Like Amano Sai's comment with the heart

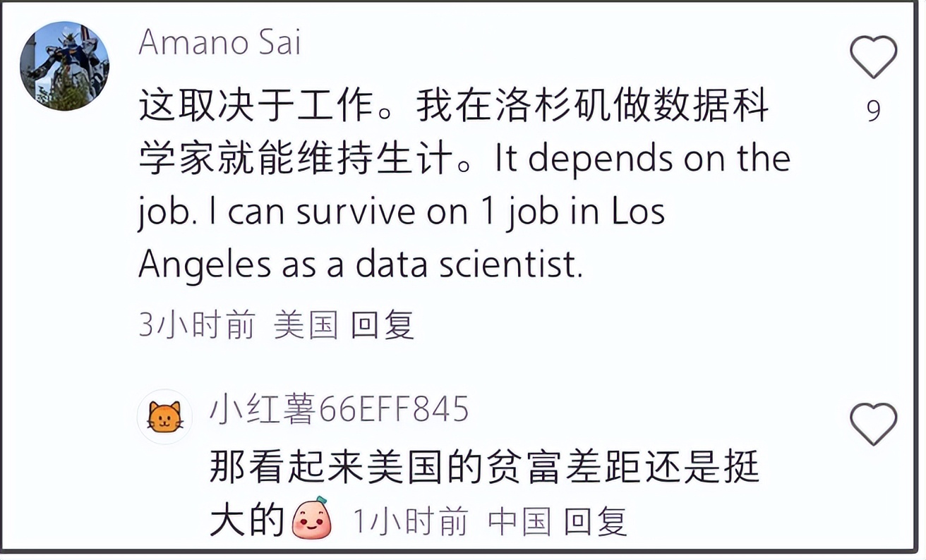tap(873, 57)
